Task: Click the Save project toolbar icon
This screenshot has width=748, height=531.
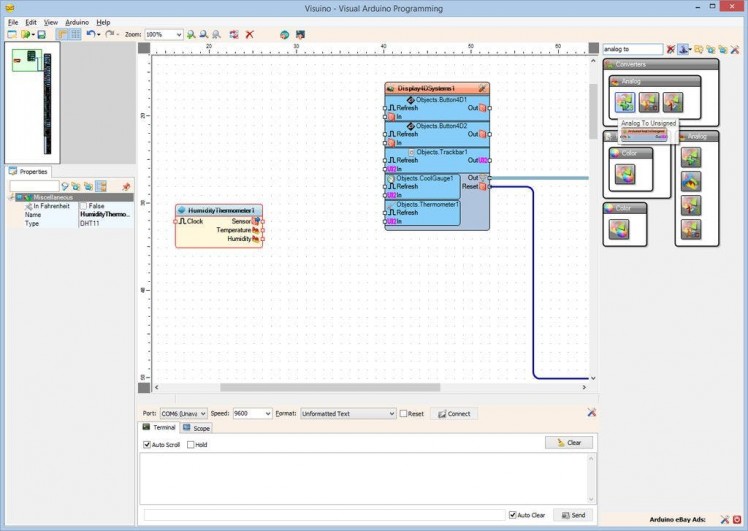Action: (41, 34)
